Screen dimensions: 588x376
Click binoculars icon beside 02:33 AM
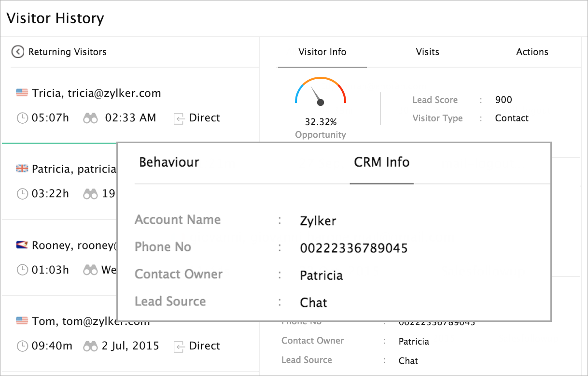pos(90,118)
